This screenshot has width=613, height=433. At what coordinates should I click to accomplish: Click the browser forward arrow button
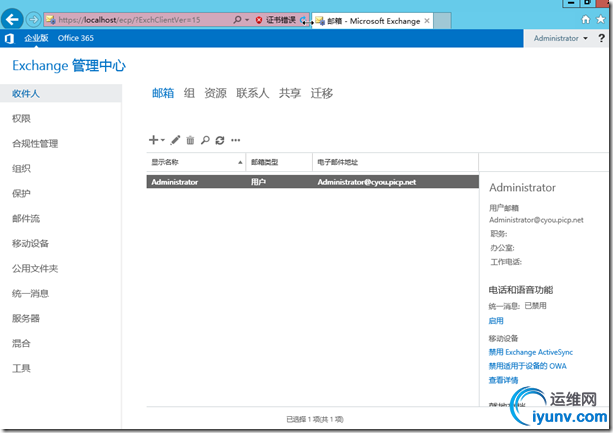34,20
